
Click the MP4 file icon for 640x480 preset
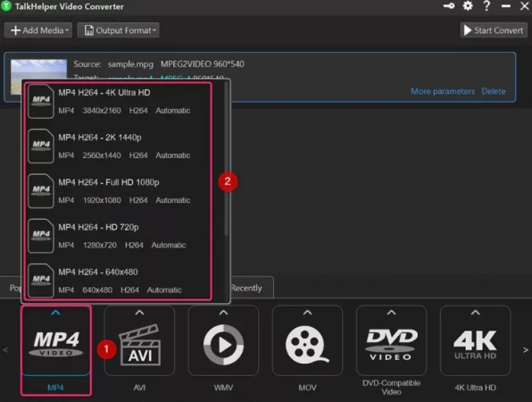[x=41, y=281]
